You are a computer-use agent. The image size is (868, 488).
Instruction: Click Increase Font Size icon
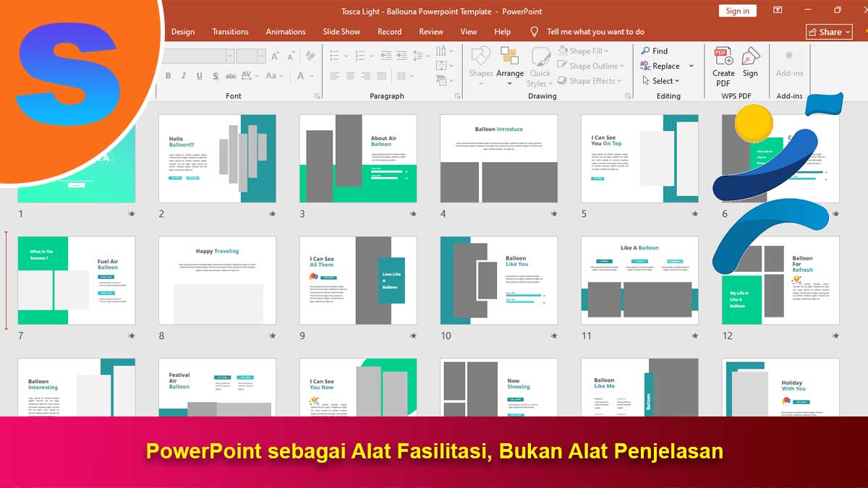pos(275,56)
